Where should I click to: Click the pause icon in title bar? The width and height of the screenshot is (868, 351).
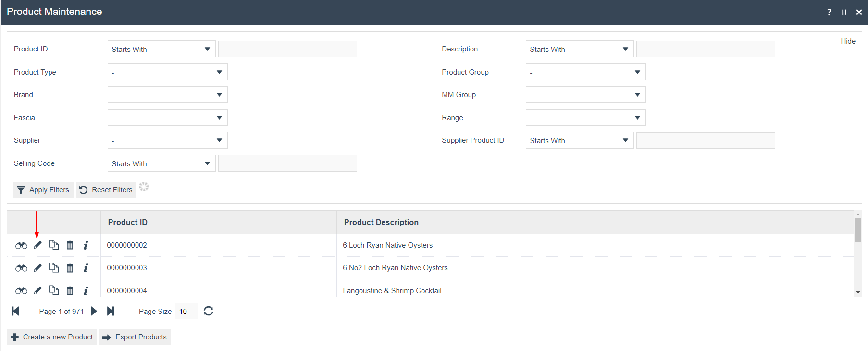[844, 12]
